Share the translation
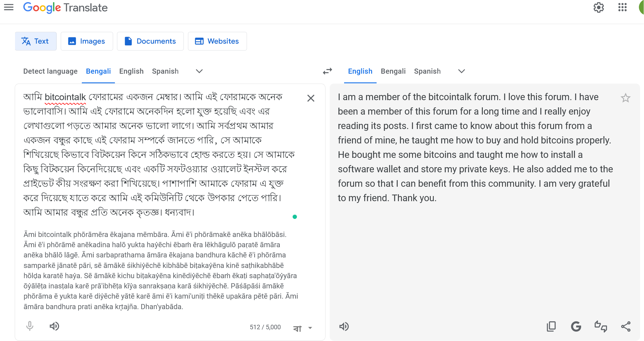Viewport: 644px width, 341px height. coord(626,327)
